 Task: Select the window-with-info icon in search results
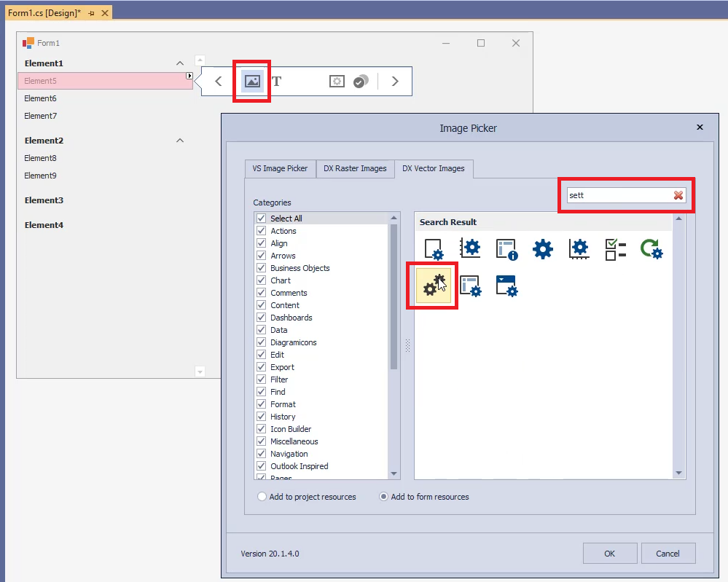pos(506,249)
